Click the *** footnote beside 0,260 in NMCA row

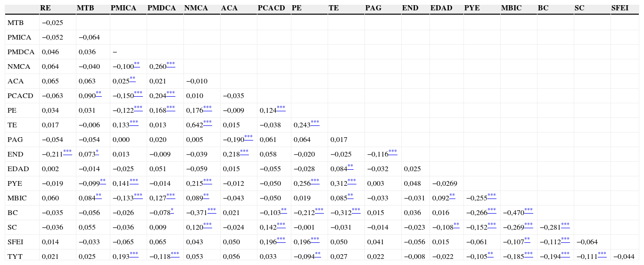point(171,64)
